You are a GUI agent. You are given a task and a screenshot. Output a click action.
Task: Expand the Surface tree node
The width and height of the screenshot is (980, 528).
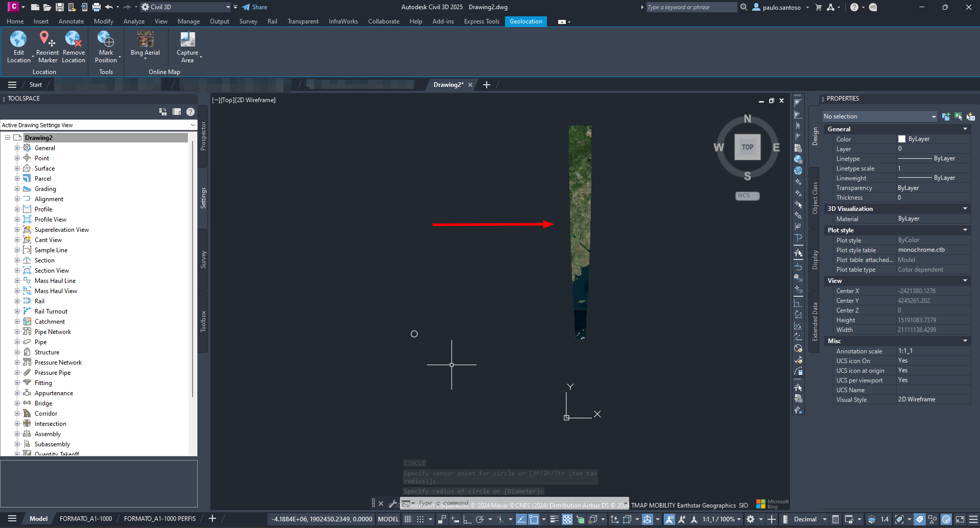pyautogui.click(x=17, y=168)
